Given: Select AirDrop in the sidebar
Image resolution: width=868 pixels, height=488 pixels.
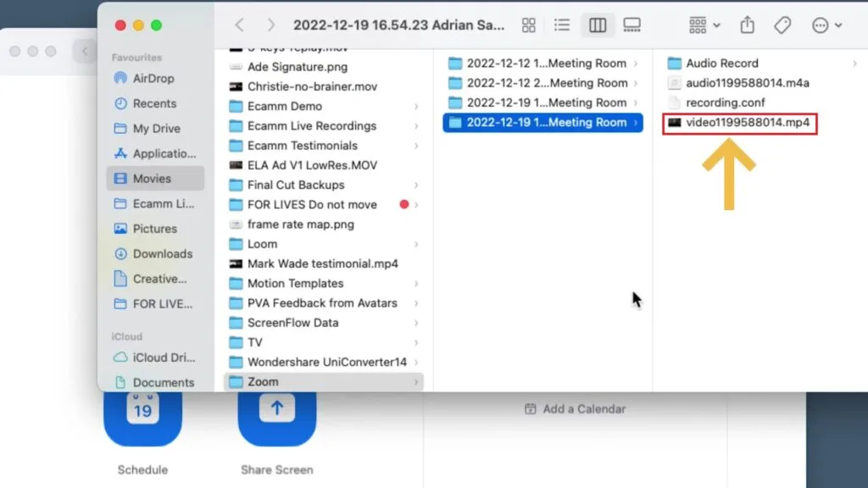Looking at the screenshot, I should (x=153, y=78).
